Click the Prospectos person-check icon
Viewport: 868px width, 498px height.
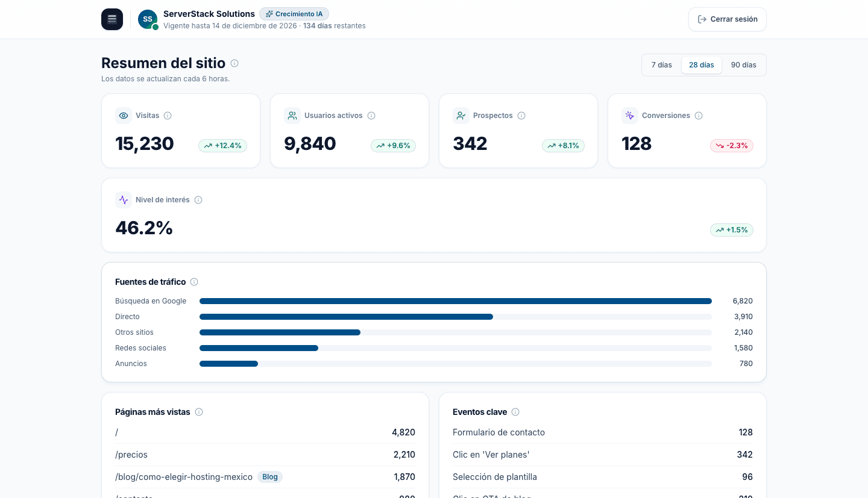(x=461, y=116)
